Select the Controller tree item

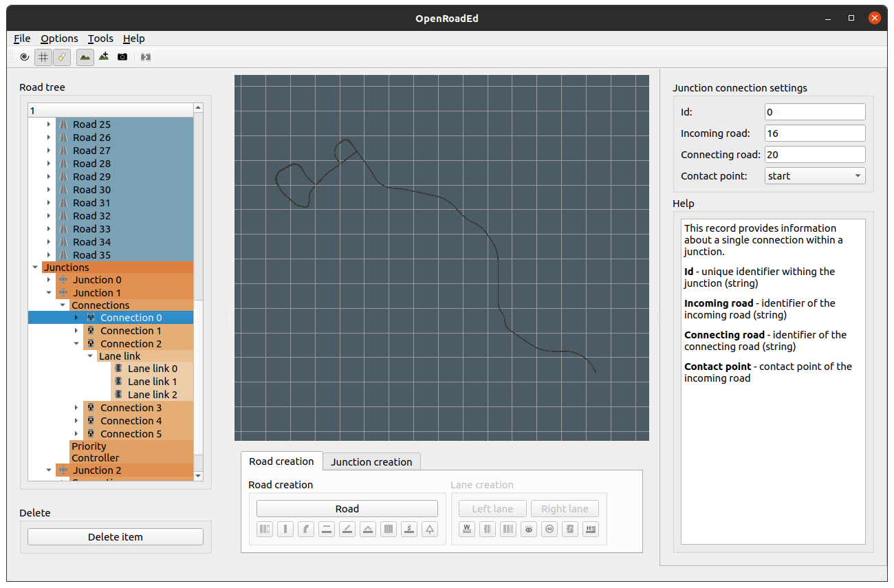click(x=95, y=458)
